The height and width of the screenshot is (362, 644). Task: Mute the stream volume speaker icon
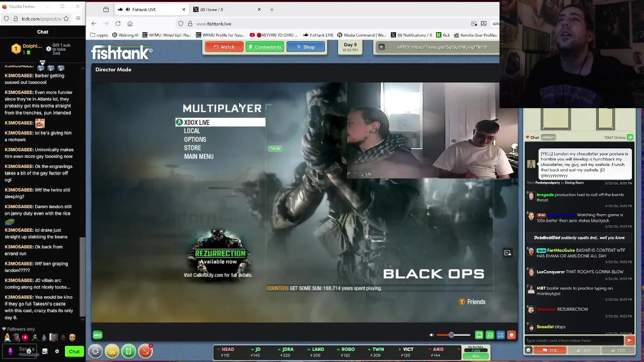coord(431,335)
